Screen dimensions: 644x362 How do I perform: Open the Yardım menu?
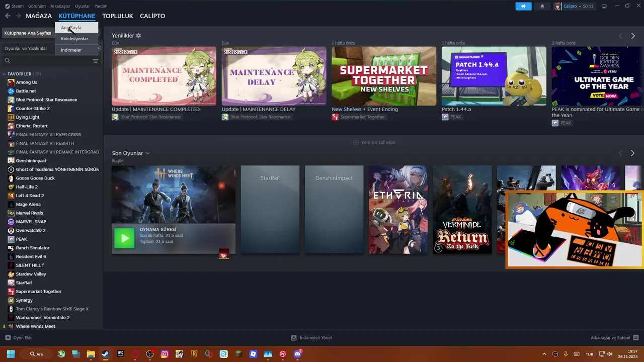coord(101,6)
